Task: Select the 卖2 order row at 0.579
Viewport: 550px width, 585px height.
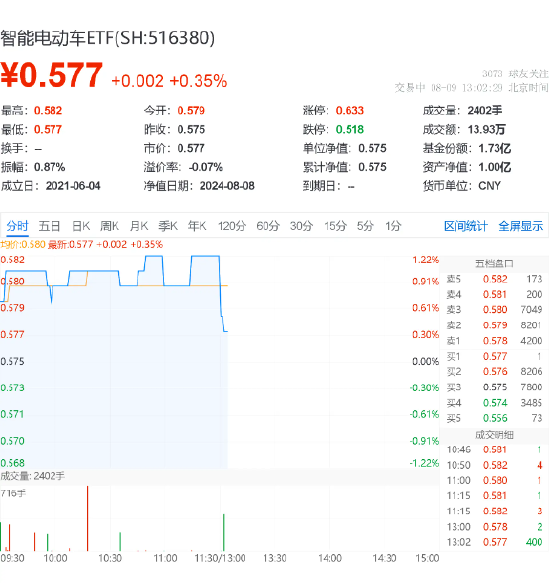Action: coord(494,325)
